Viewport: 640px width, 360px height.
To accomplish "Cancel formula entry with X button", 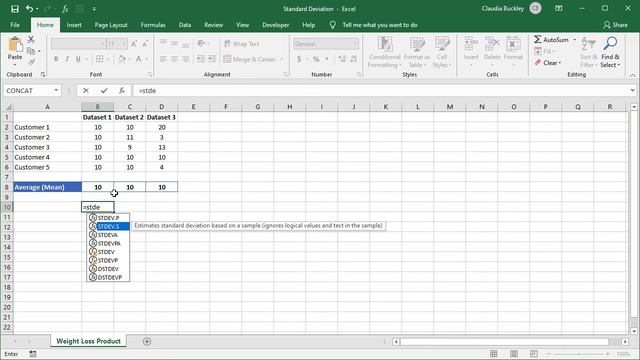I will 85,91.
